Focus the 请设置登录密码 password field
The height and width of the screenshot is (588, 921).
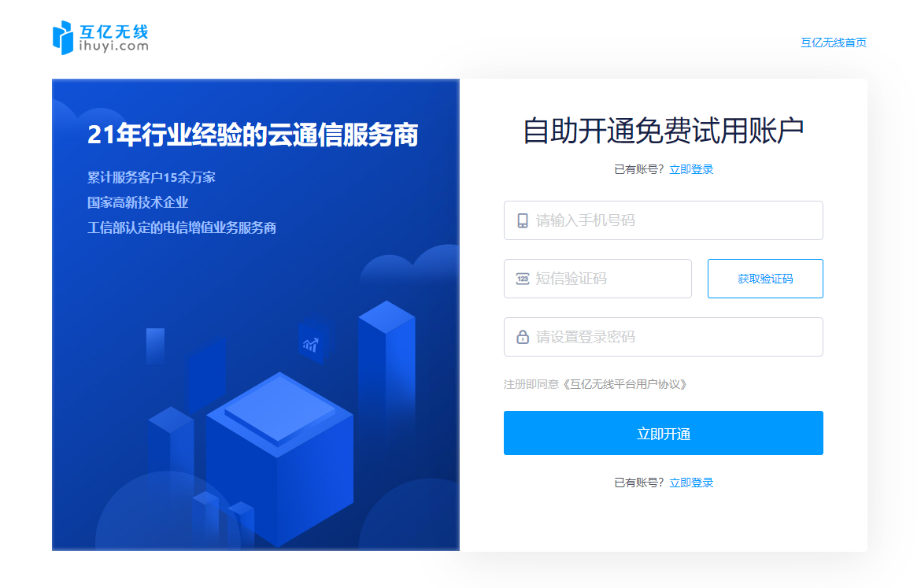tap(663, 337)
